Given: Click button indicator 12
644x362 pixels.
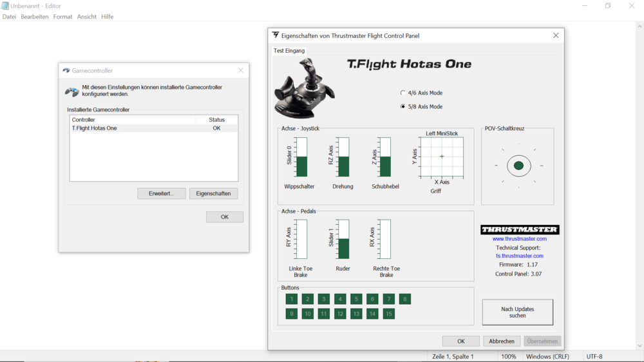Looking at the screenshot, I should 340,314.
